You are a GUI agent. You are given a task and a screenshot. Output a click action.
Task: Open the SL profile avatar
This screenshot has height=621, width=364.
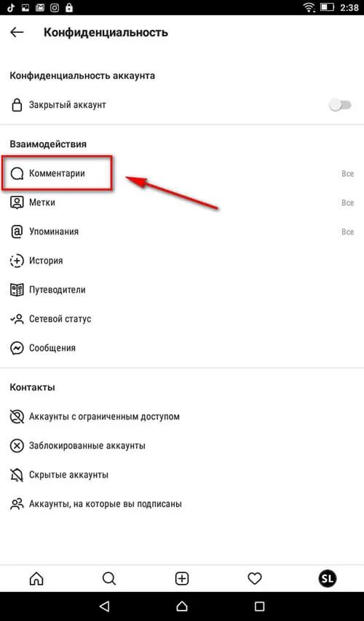(327, 579)
